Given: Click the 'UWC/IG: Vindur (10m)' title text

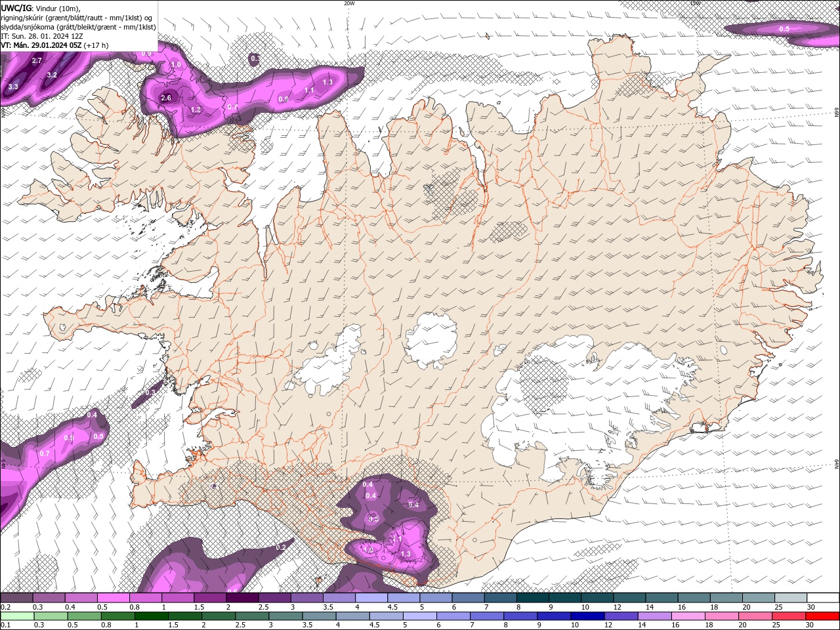Looking at the screenshot, I should [x=41, y=8].
